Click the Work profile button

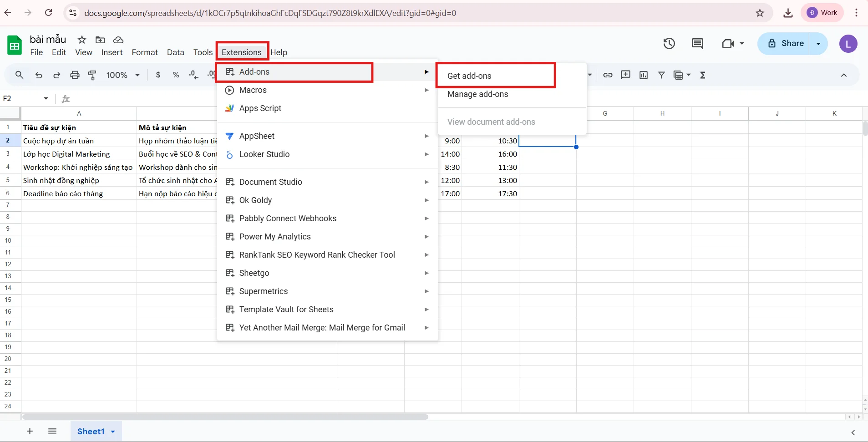click(x=822, y=13)
